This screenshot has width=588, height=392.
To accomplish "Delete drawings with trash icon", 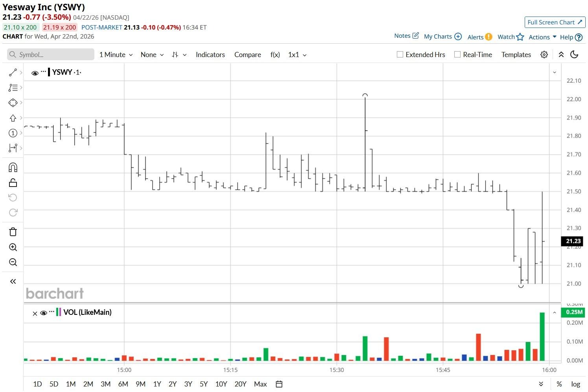I will [x=13, y=232].
